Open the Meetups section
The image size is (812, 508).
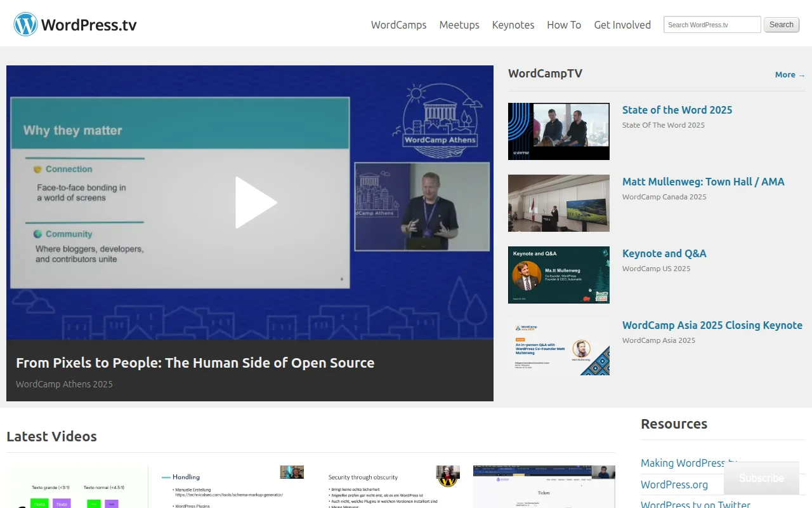click(x=459, y=25)
